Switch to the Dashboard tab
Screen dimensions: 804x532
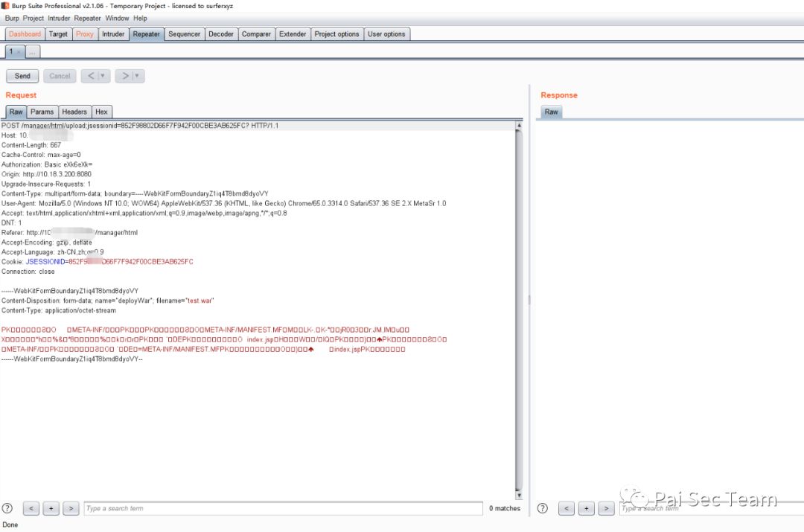(25, 33)
